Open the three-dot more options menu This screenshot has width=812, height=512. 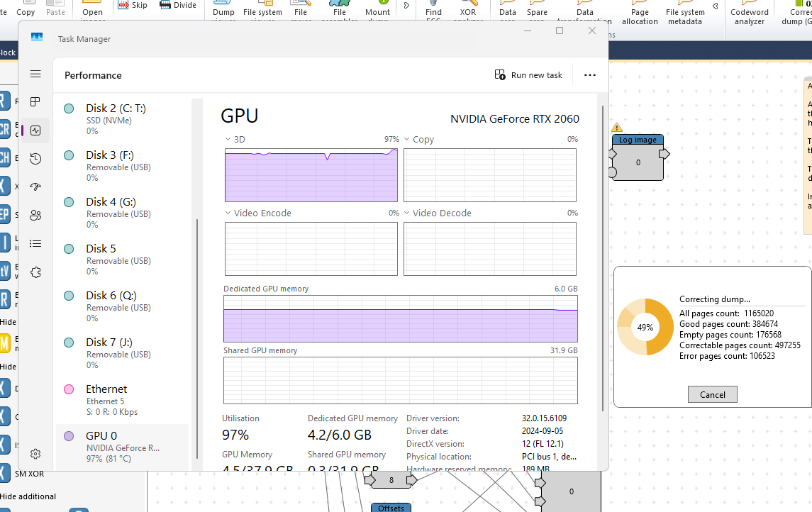[x=590, y=75]
